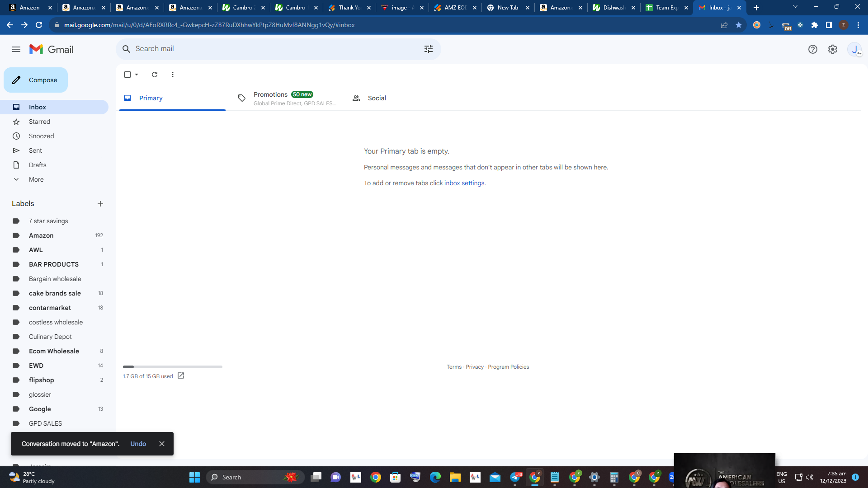This screenshot has width=868, height=488.
Task: Click the Search mail field
Action: click(x=278, y=49)
